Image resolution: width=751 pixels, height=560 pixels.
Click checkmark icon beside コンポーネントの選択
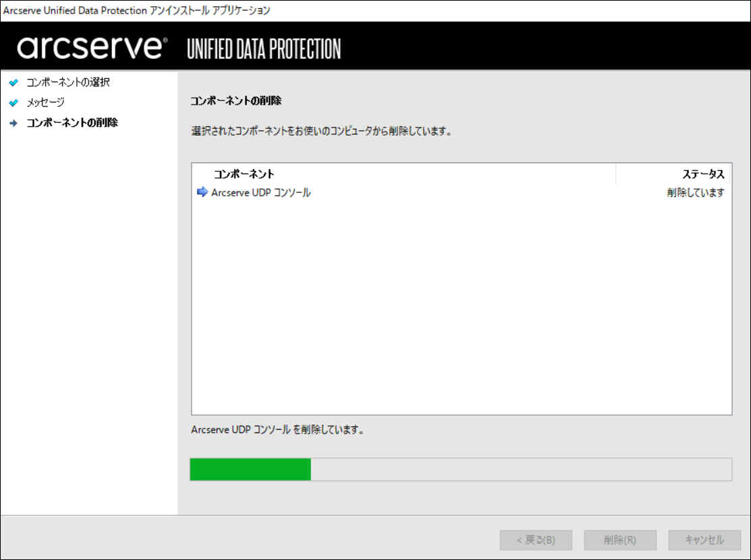(x=14, y=82)
